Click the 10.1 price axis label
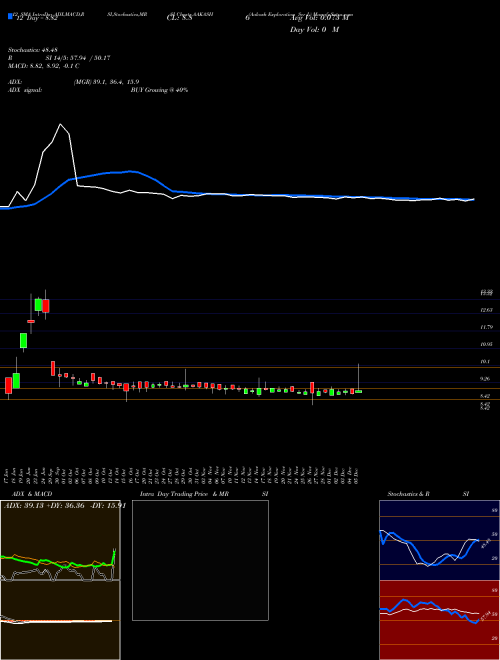500x660 pixels. (x=486, y=362)
